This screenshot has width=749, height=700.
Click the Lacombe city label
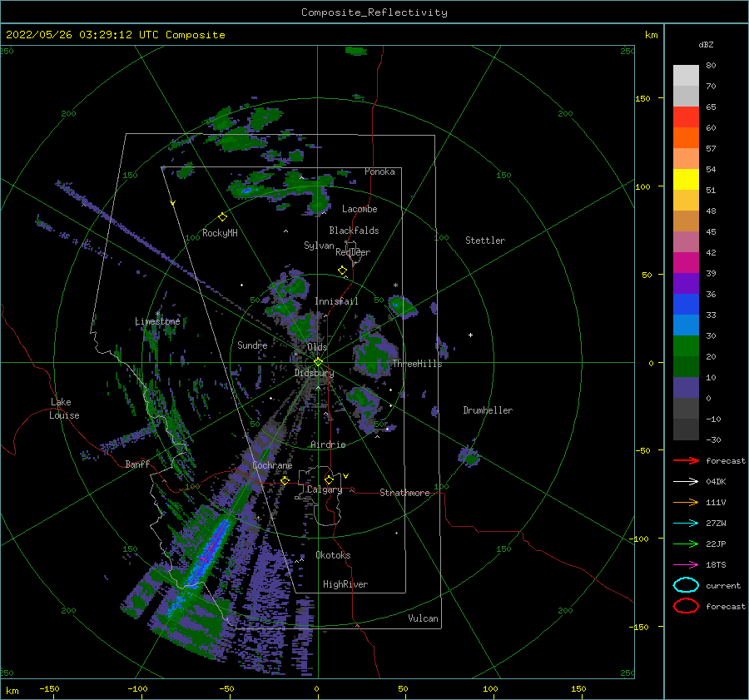[x=360, y=209]
